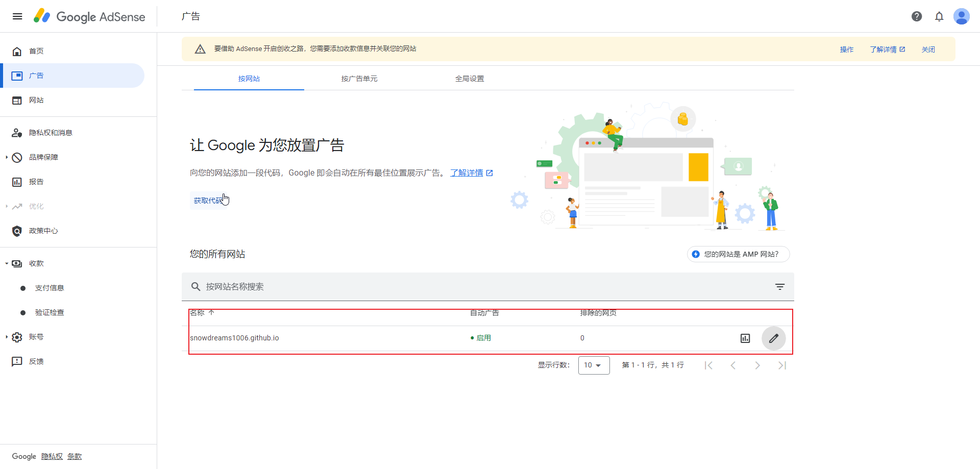Viewport: 980px width, 469px height.
Task: Open the rows-per-page dropdown showing 10
Action: tap(594, 365)
